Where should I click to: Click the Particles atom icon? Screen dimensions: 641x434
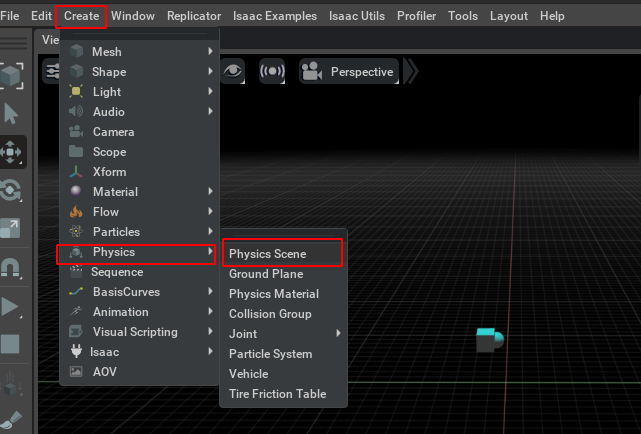click(76, 232)
